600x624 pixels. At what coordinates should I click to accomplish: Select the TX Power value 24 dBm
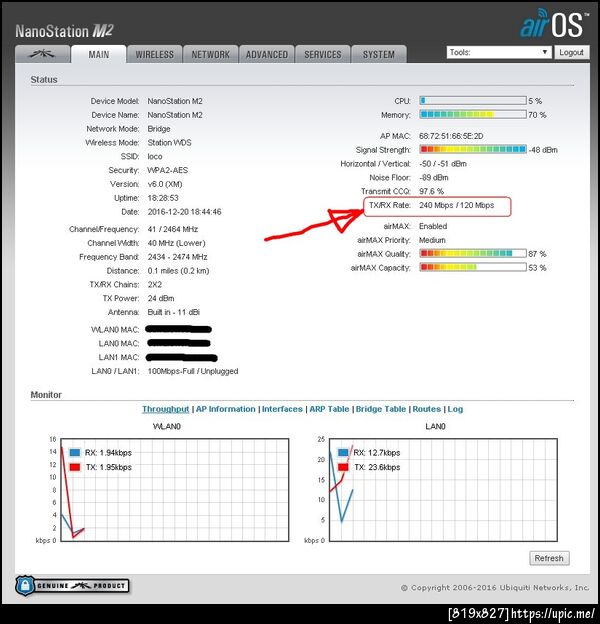[161, 298]
